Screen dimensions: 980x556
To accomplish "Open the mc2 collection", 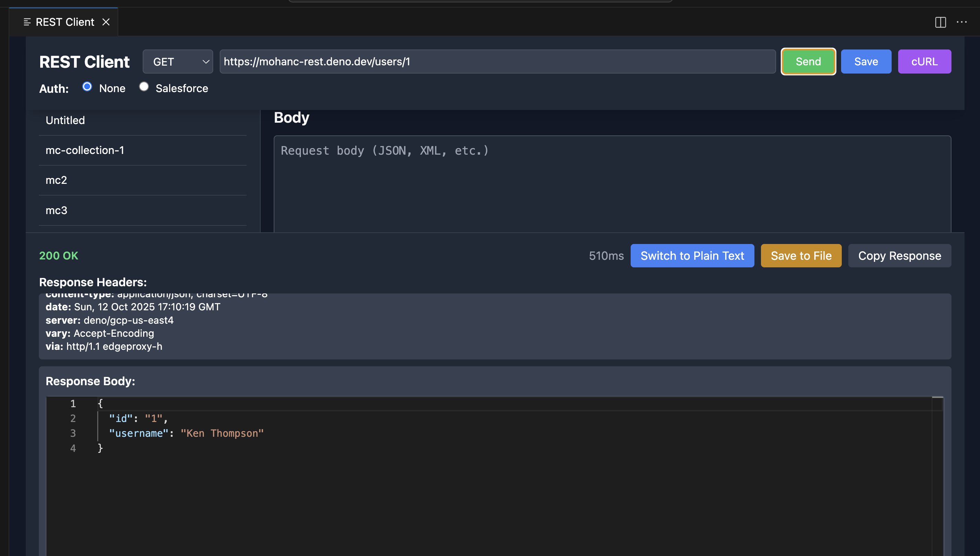I will pyautogui.click(x=56, y=180).
